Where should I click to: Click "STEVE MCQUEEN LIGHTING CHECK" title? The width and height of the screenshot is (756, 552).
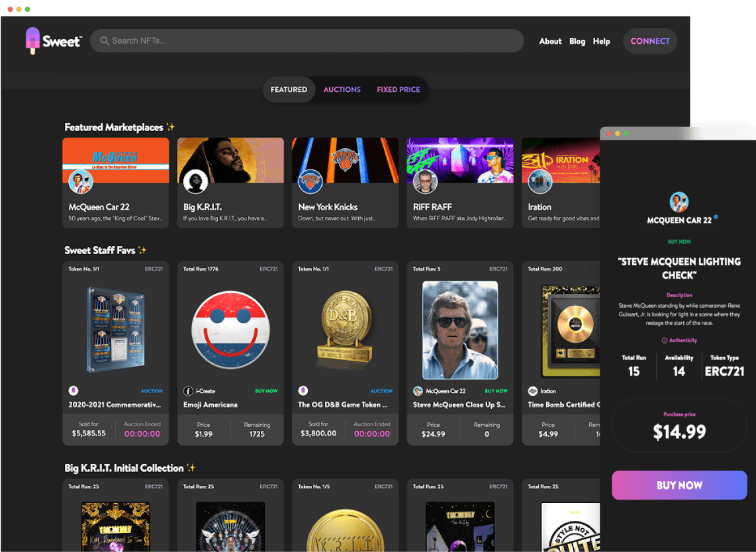(x=679, y=269)
